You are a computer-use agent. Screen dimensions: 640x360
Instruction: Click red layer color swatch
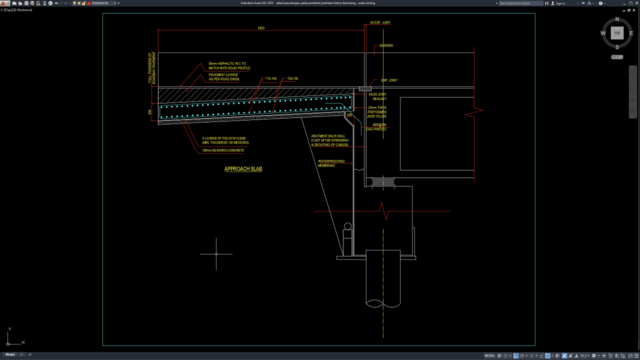coord(89,3)
